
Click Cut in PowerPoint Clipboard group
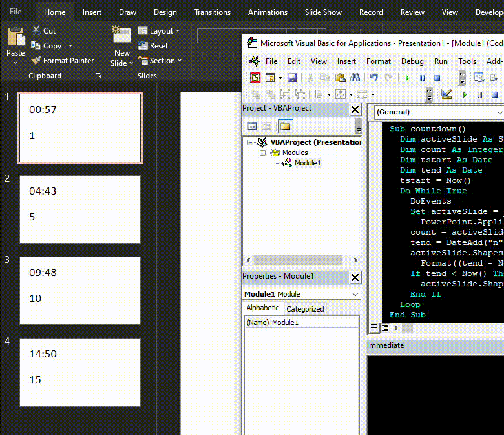point(44,31)
